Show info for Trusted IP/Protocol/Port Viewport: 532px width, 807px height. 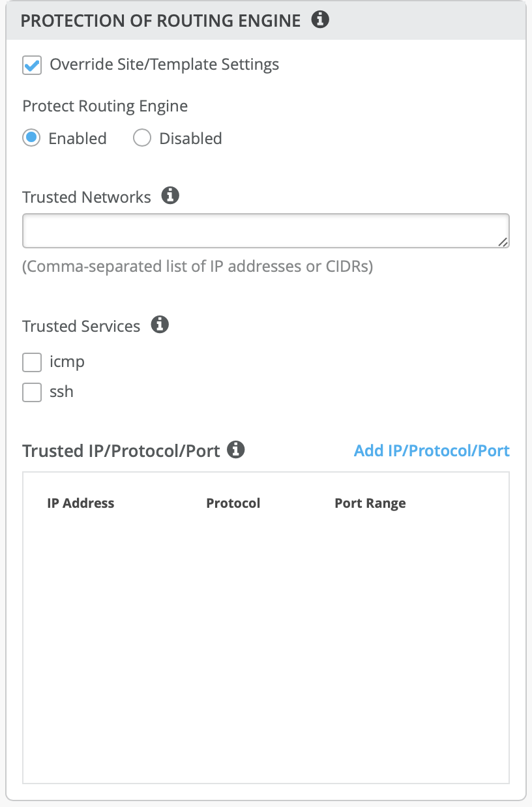[x=235, y=449]
